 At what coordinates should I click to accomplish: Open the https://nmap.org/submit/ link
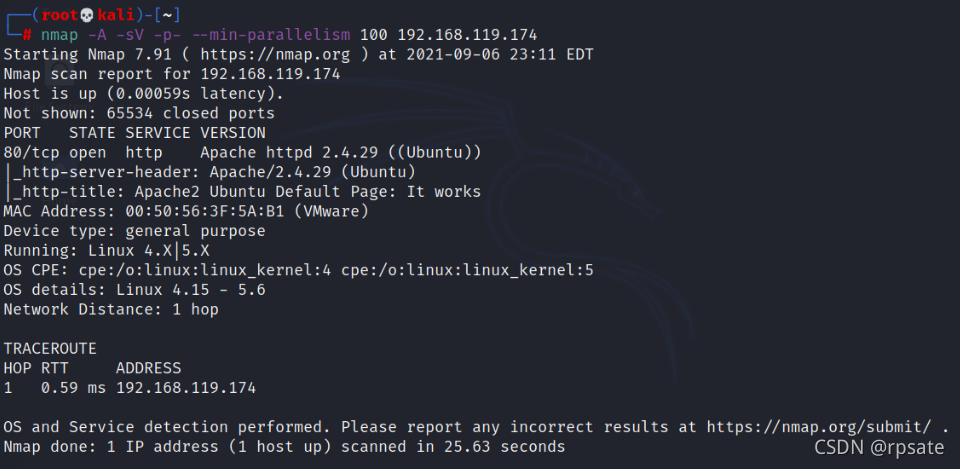[819, 427]
